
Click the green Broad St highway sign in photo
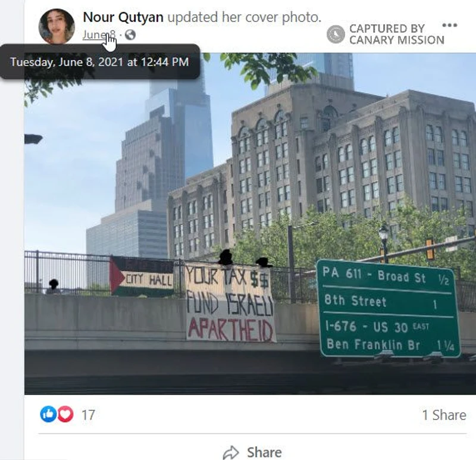click(389, 308)
